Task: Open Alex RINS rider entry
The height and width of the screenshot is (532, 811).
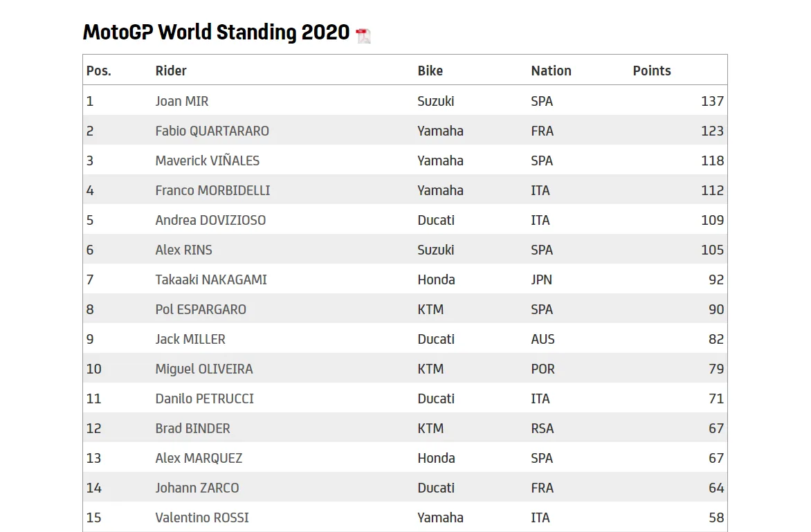Action: coord(183,250)
